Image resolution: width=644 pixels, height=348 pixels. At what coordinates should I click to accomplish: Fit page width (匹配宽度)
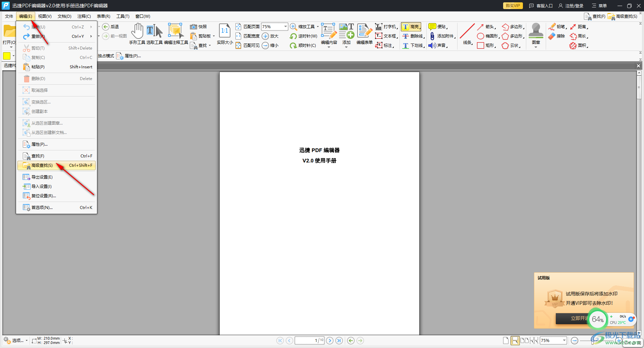click(248, 36)
